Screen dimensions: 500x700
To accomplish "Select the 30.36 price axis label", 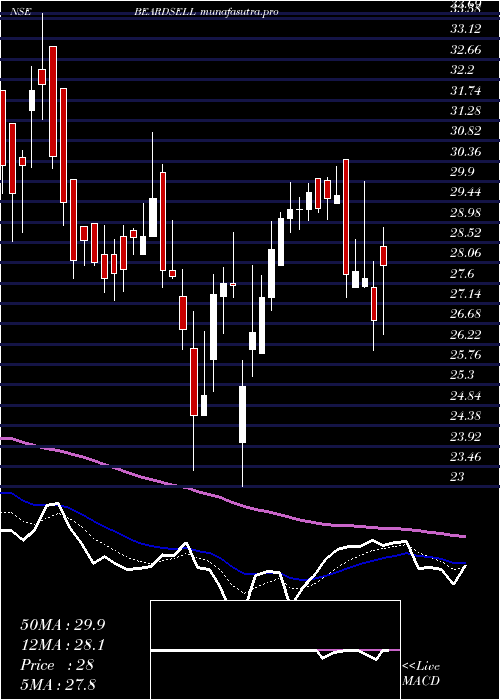I will [466, 152].
